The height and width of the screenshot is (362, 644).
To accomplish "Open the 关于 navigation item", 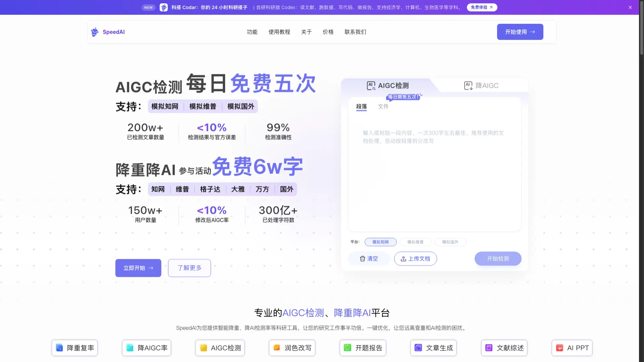I will point(307,32).
